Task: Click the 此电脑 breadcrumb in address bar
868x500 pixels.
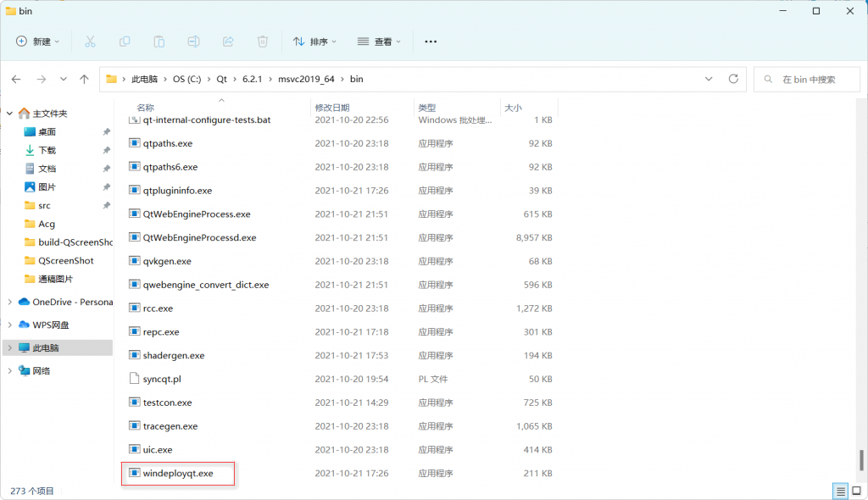Action: (144, 79)
